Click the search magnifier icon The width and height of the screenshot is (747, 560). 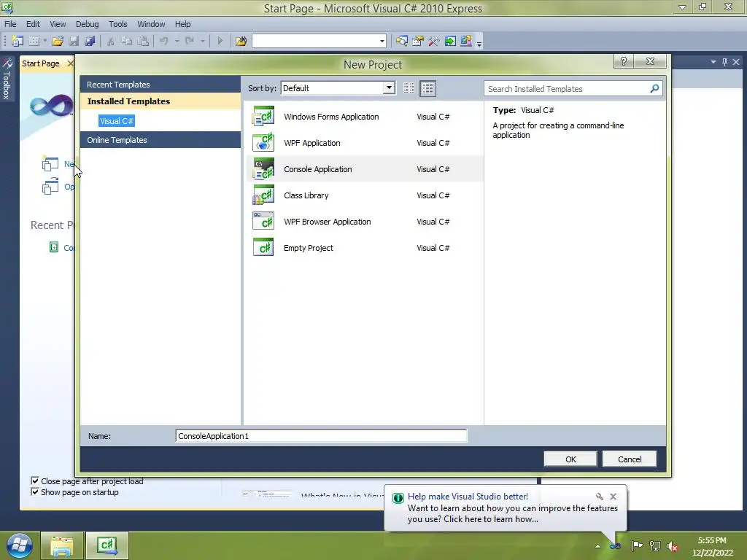[654, 88]
